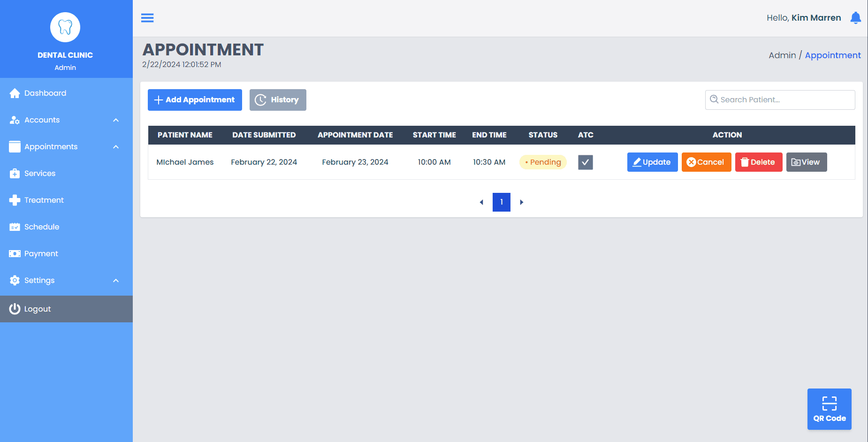868x442 pixels.
Task: Cancel Michael James's appointment
Action: click(x=706, y=162)
